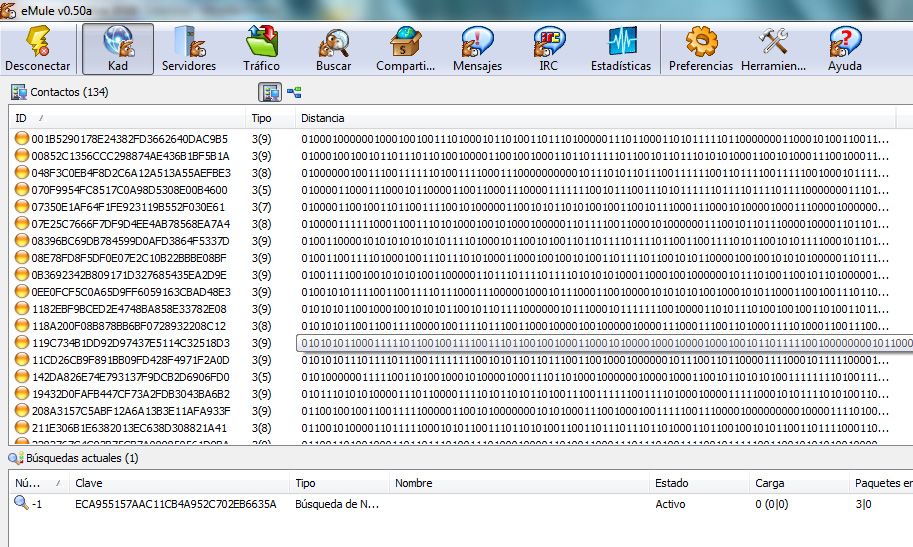Click the Búsquedas actuales magnifier icon
913x547 pixels.
[x=15, y=458]
